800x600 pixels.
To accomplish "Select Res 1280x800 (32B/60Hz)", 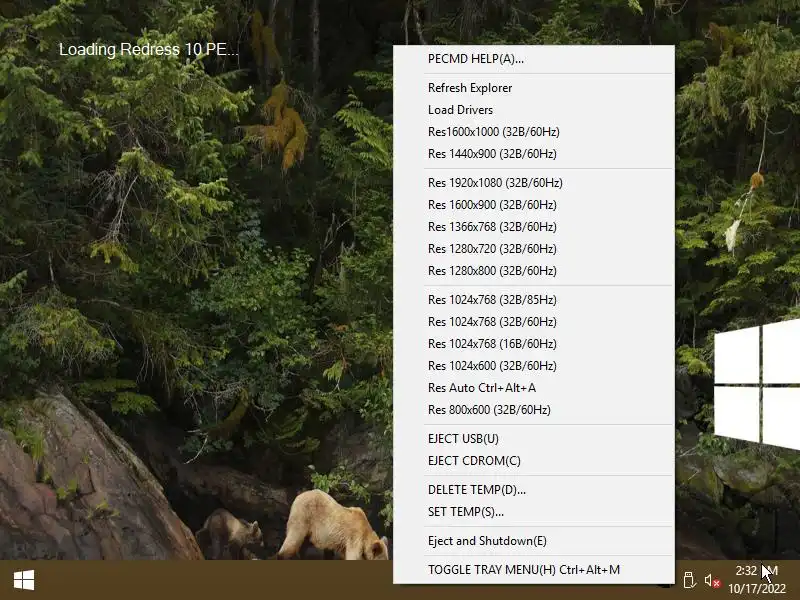I will [x=534, y=270].
